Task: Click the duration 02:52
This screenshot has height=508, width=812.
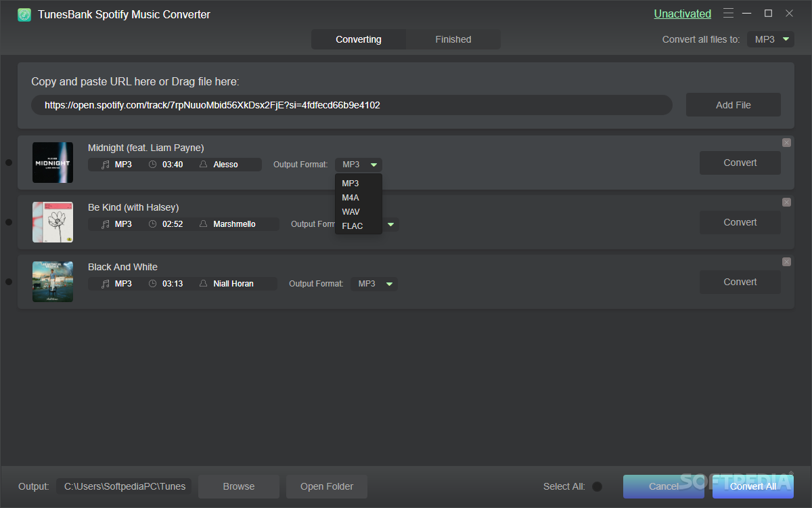Action: pyautogui.click(x=173, y=224)
